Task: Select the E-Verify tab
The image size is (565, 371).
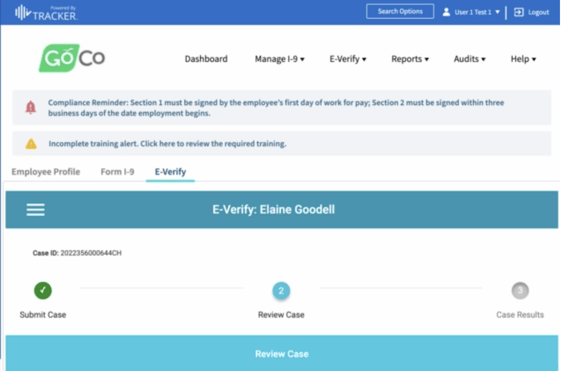Action: [170, 172]
